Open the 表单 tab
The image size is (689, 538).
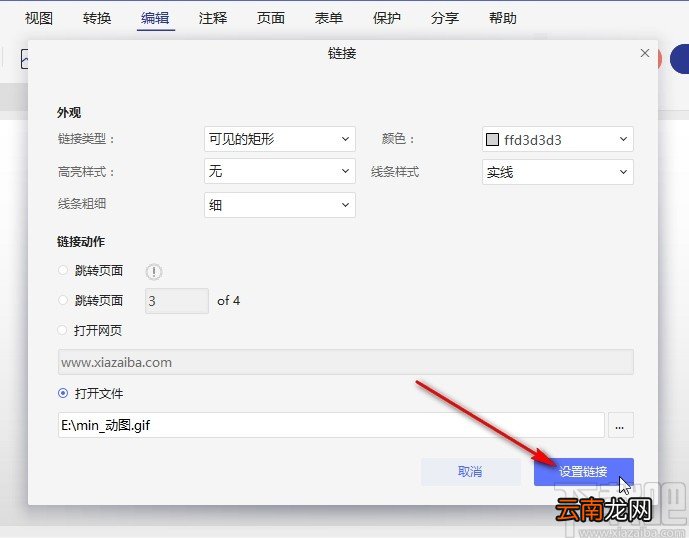329,18
